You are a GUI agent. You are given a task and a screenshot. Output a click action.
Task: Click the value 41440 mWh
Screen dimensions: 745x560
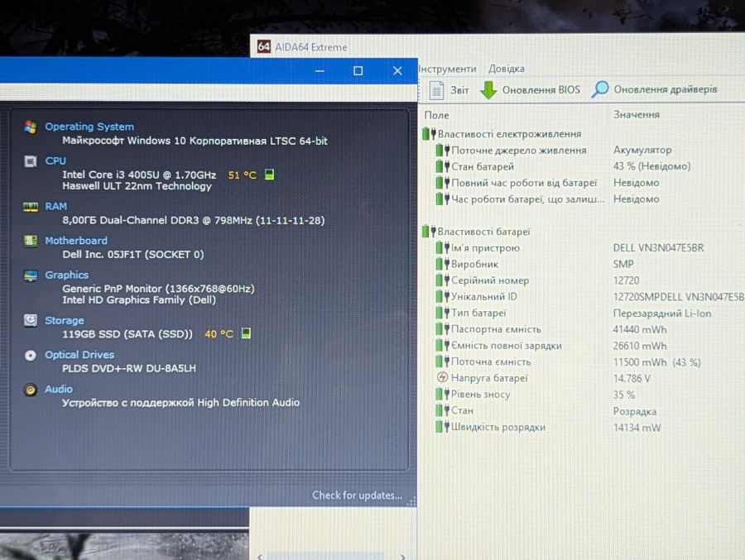click(640, 330)
